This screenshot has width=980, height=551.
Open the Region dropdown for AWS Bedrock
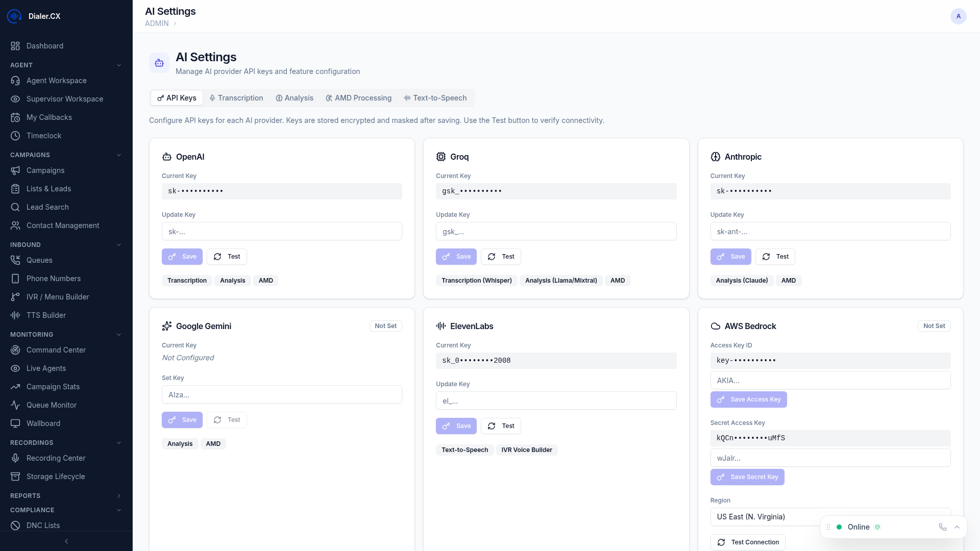tap(830, 516)
